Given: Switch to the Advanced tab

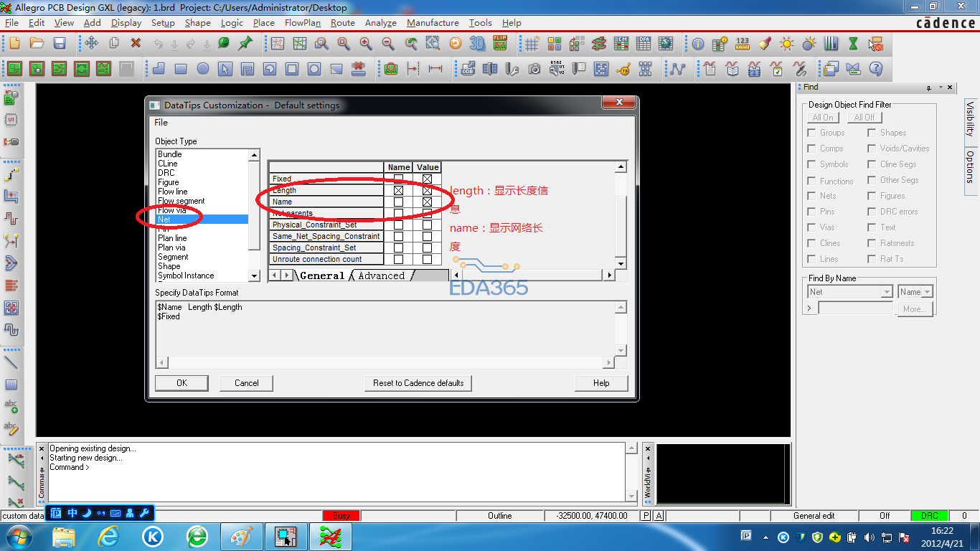Looking at the screenshot, I should [381, 275].
